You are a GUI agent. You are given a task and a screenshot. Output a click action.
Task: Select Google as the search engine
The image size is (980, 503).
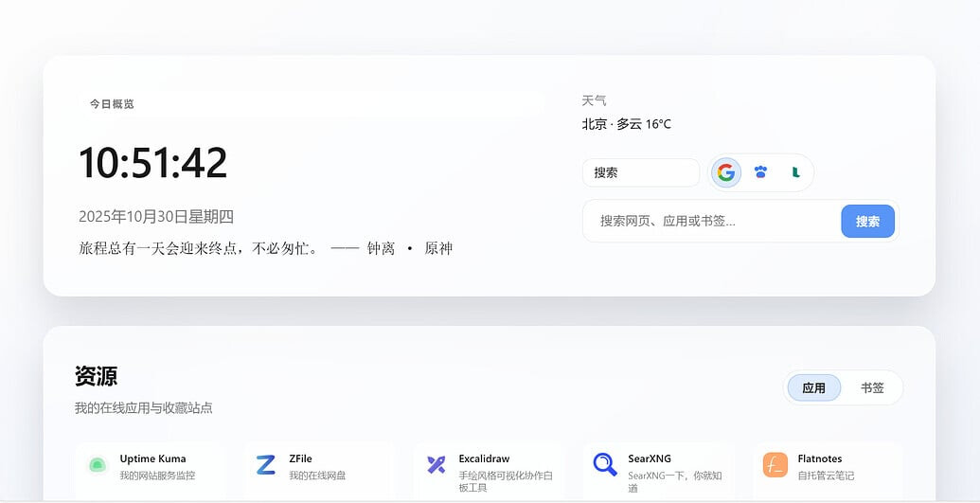pyautogui.click(x=726, y=172)
